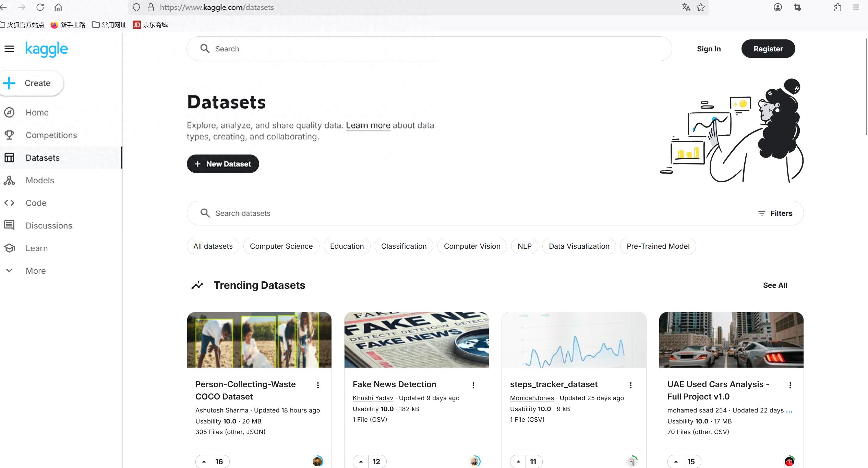Click the Datasets table icon in sidebar
Image resolution: width=868 pixels, height=468 pixels.
9,158
